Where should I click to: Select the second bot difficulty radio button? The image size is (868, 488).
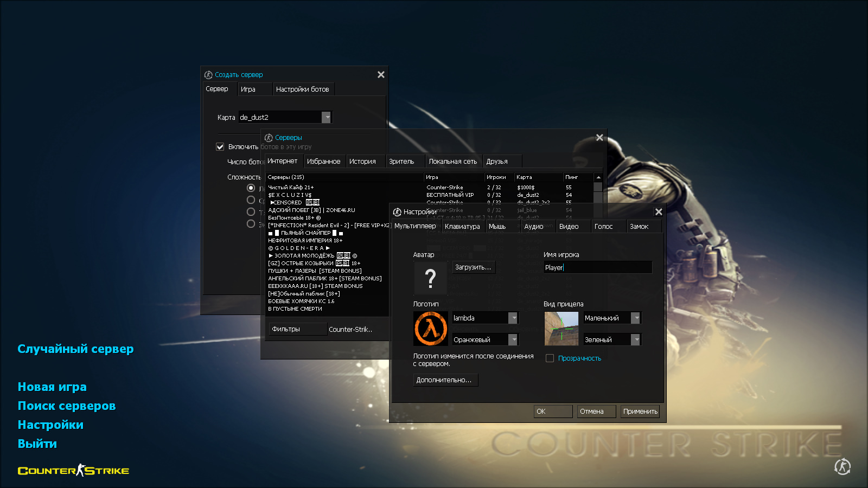(251, 200)
